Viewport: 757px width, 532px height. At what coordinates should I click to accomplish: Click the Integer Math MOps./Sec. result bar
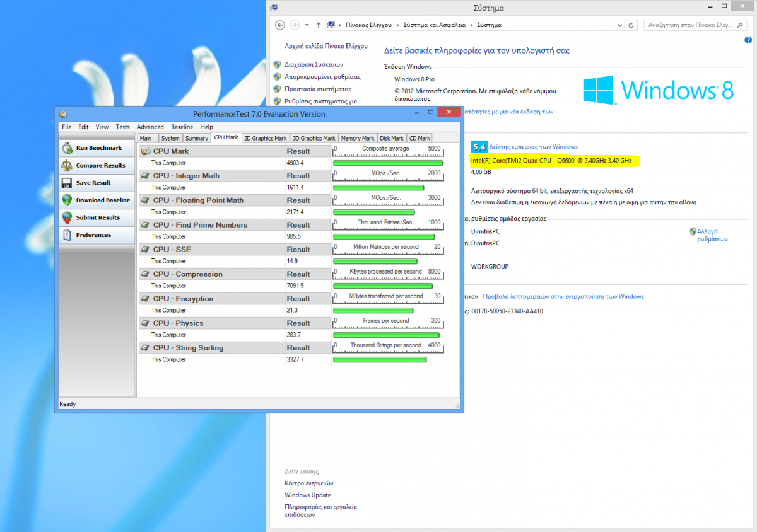point(378,187)
